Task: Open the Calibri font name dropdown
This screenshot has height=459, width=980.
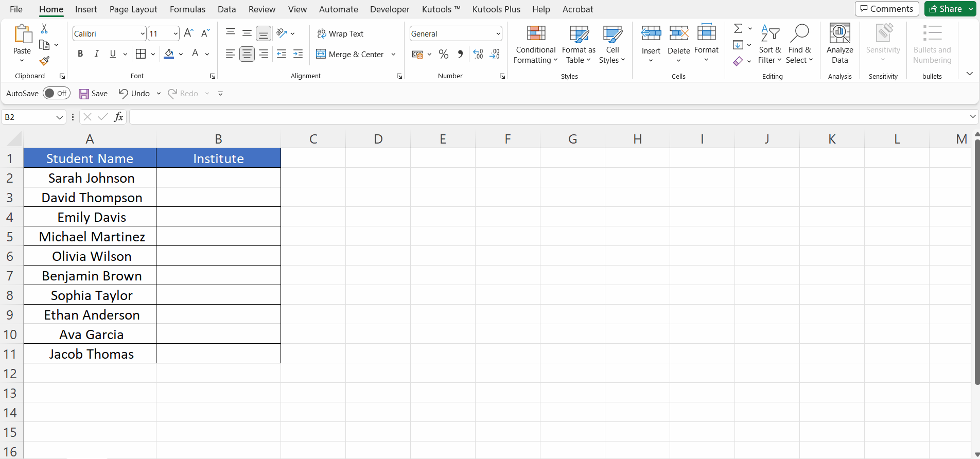Action: (143, 34)
